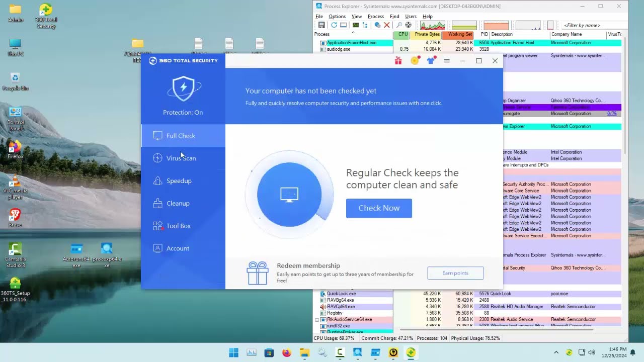The height and width of the screenshot is (362, 644).
Task: Click Processes: 104 in status bar
Action: (x=432, y=338)
